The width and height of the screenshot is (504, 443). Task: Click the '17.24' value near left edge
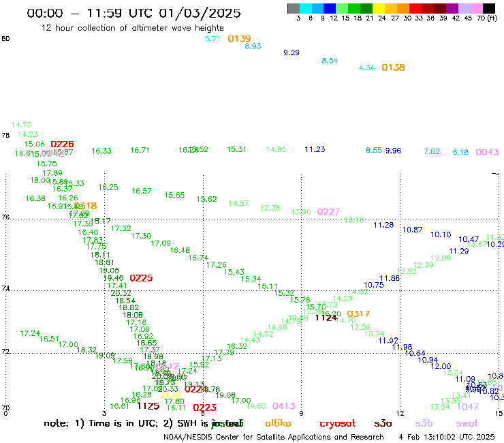click(x=30, y=333)
